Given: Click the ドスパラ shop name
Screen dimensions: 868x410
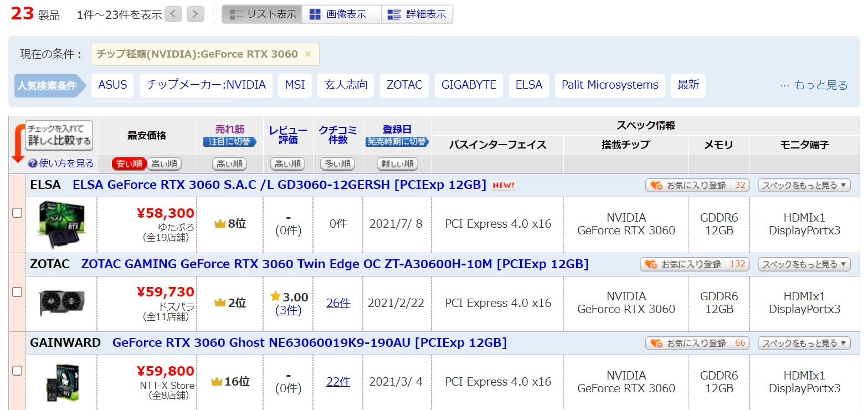Looking at the screenshot, I should pyautogui.click(x=176, y=306).
